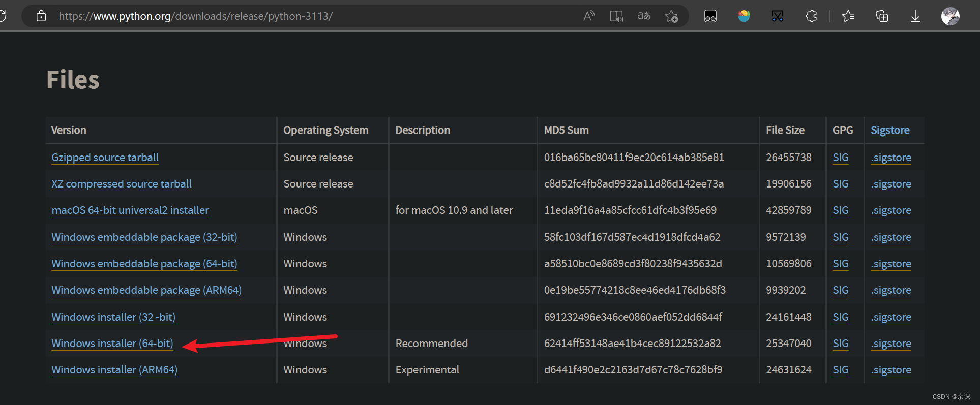Open SIG link for Windows installer ARM64

pos(841,370)
